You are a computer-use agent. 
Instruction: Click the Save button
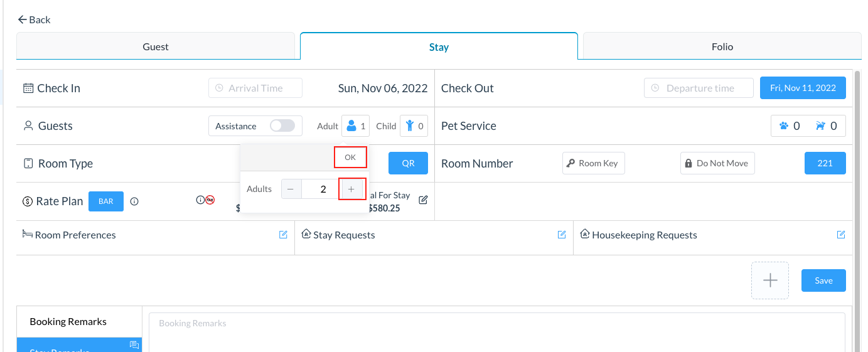tap(823, 280)
